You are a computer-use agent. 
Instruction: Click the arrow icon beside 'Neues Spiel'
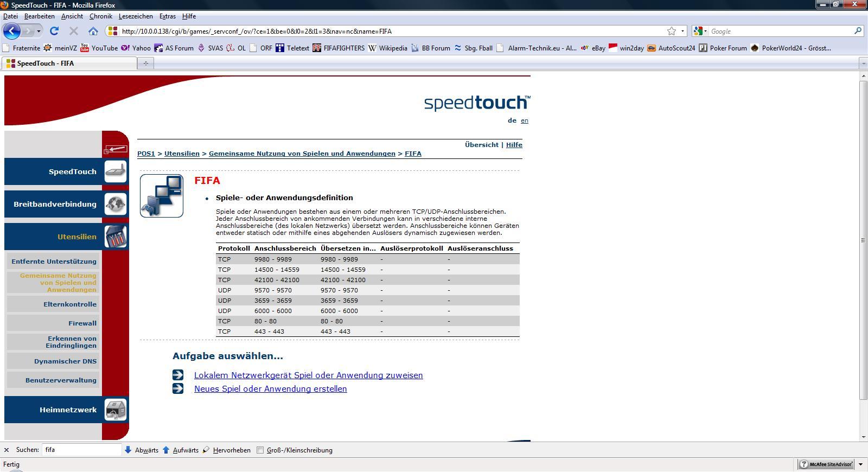(178, 388)
